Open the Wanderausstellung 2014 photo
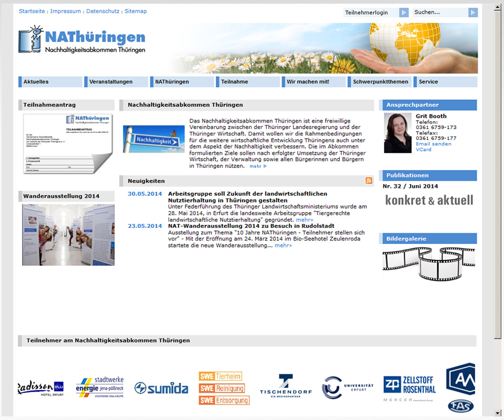Image resolution: width=504 pixels, height=420 pixels. pyautogui.click(x=68, y=235)
